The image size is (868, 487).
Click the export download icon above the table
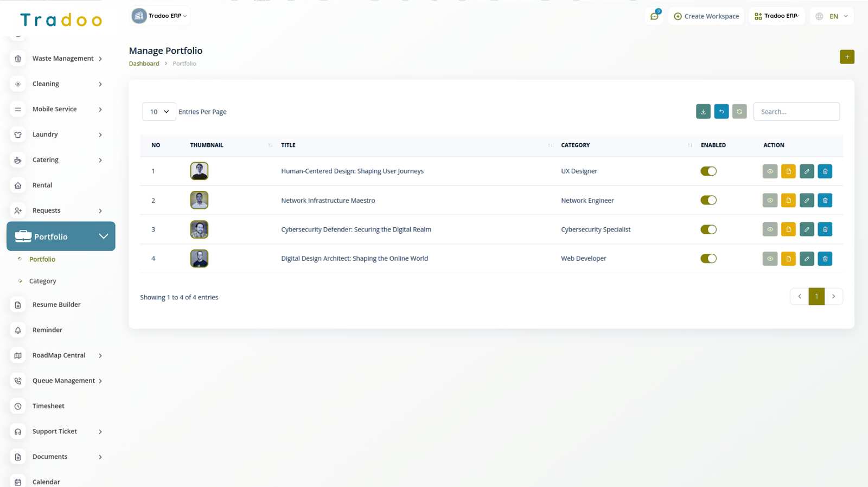pos(703,112)
